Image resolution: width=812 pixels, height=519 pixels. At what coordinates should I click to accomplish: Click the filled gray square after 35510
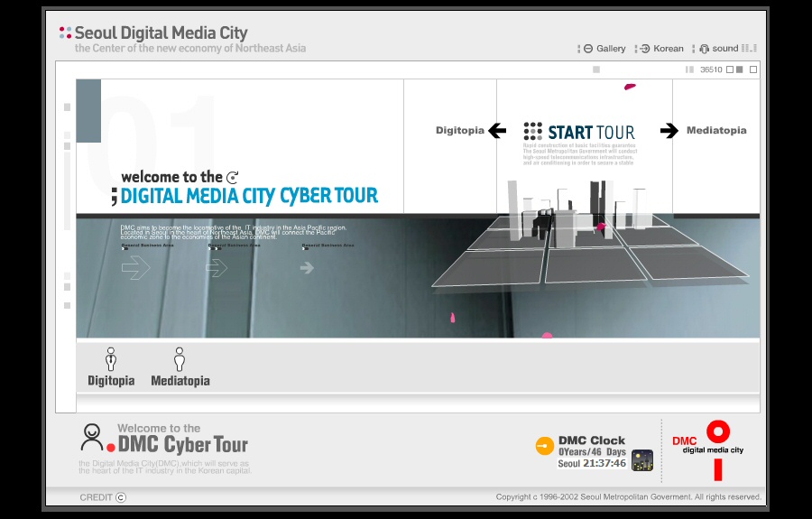pos(740,70)
